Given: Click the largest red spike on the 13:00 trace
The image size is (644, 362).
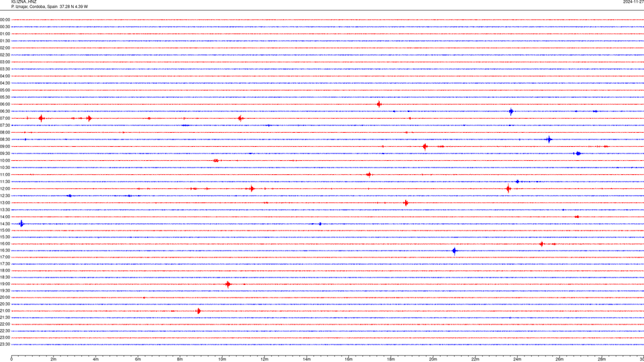Looking at the screenshot, I should click(x=406, y=202).
